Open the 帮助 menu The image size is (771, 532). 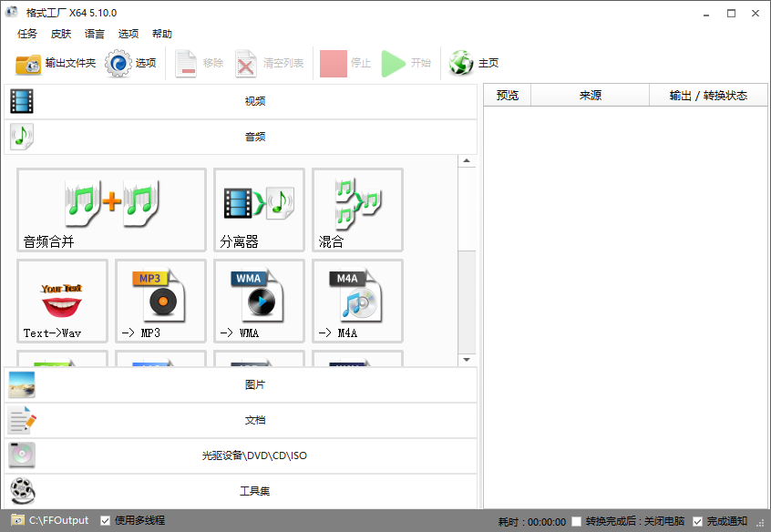pos(162,34)
